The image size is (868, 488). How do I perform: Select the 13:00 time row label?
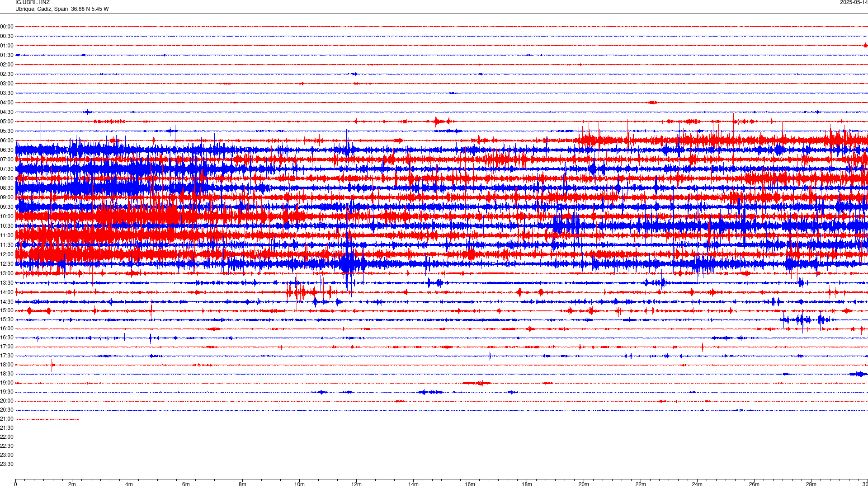(7, 273)
